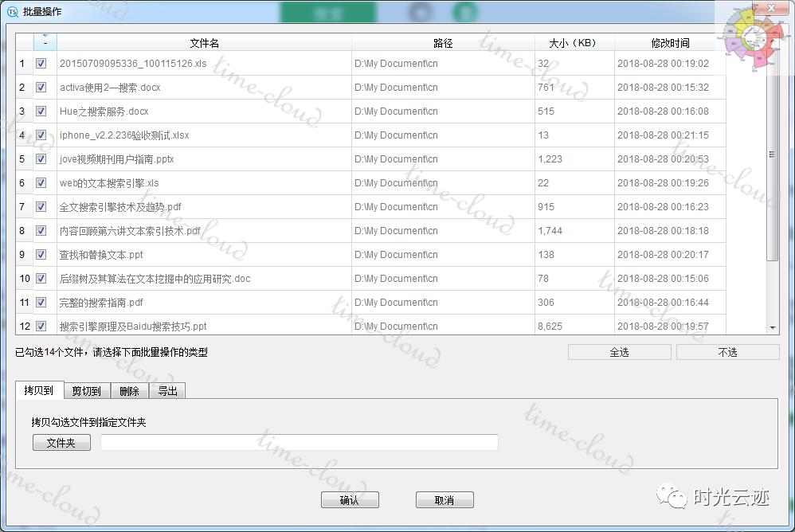This screenshot has height=532, width=795.
Task: Toggle the checkbox for 完整的搜索指南.pdf
Action: 41,303
